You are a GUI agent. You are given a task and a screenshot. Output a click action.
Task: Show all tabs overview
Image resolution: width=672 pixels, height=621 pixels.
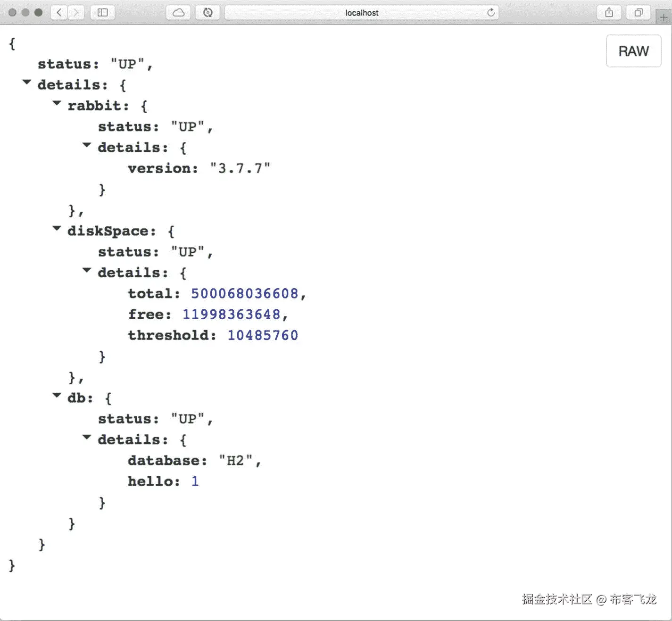639,13
